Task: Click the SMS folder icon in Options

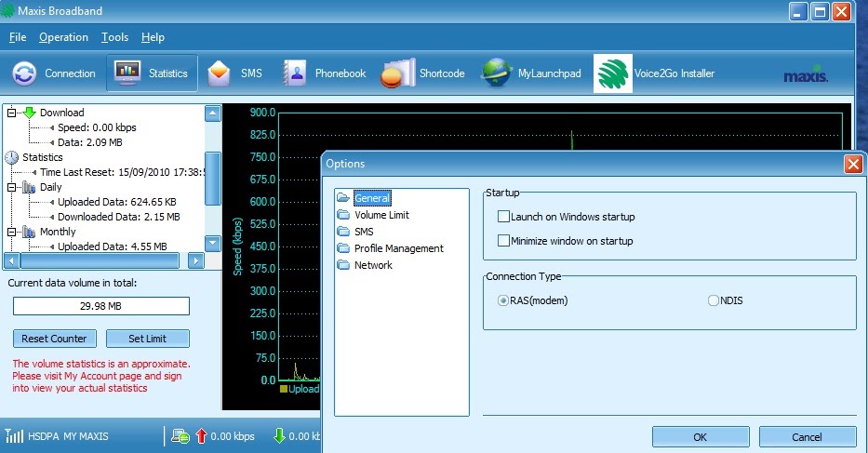Action: (343, 232)
